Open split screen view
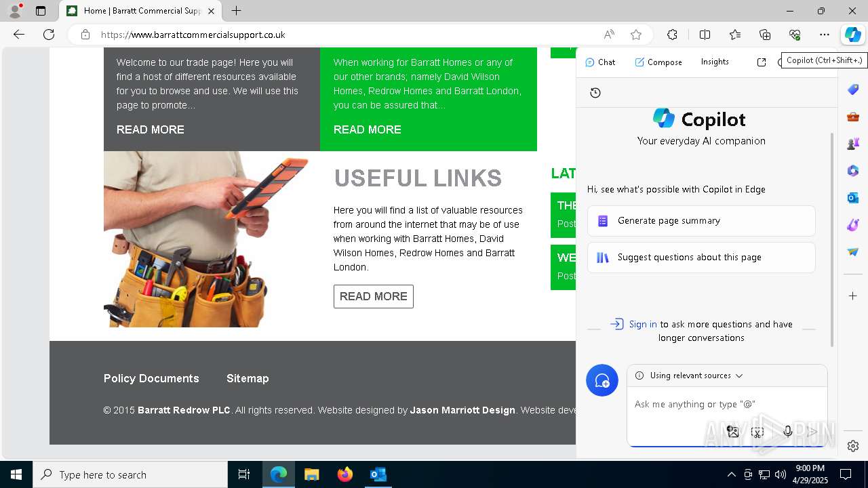868x488 pixels. [705, 35]
